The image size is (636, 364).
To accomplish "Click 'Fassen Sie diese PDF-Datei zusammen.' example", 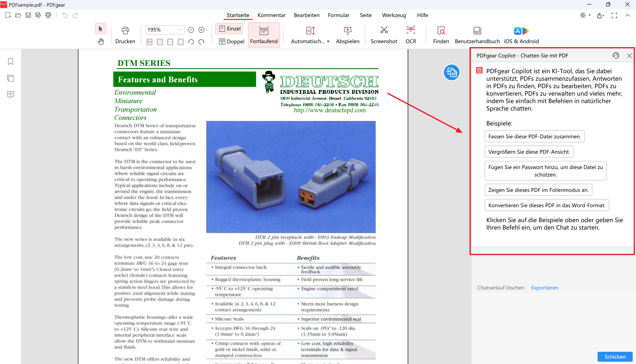I will (534, 136).
